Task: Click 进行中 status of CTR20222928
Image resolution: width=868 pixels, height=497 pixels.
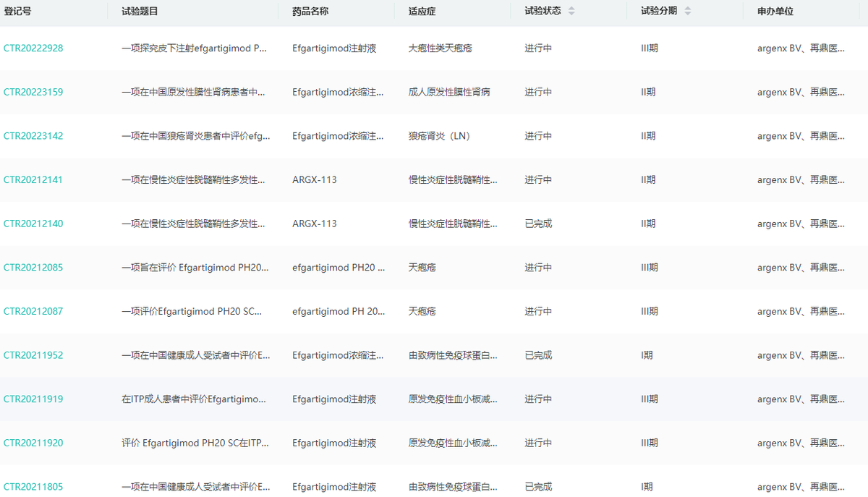Action: click(538, 48)
